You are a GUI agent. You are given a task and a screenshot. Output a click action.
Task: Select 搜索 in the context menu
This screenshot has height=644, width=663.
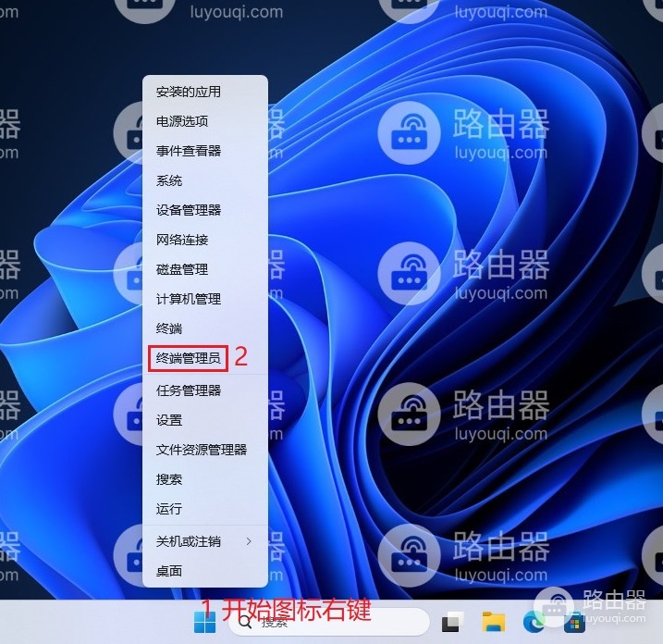(205, 479)
